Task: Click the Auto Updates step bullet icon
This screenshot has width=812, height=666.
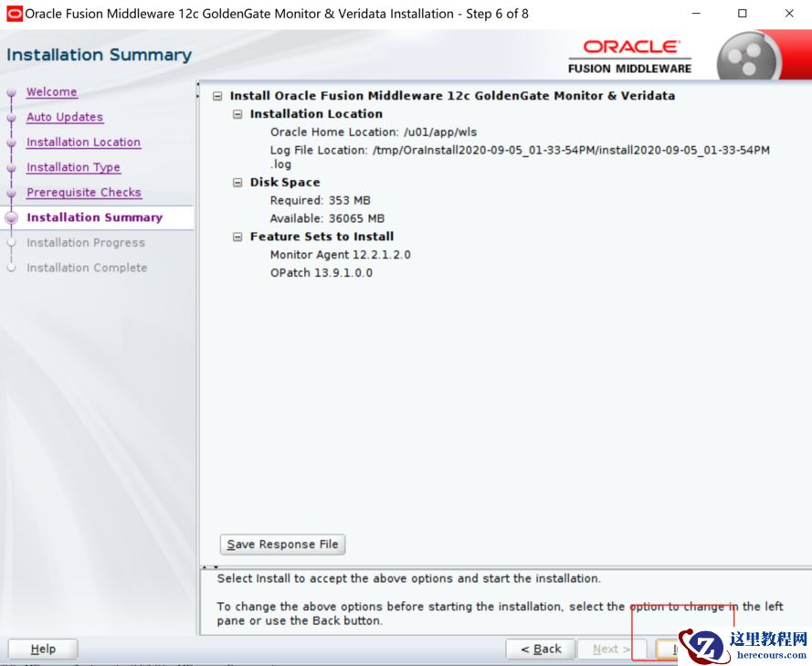Action: tap(11, 118)
